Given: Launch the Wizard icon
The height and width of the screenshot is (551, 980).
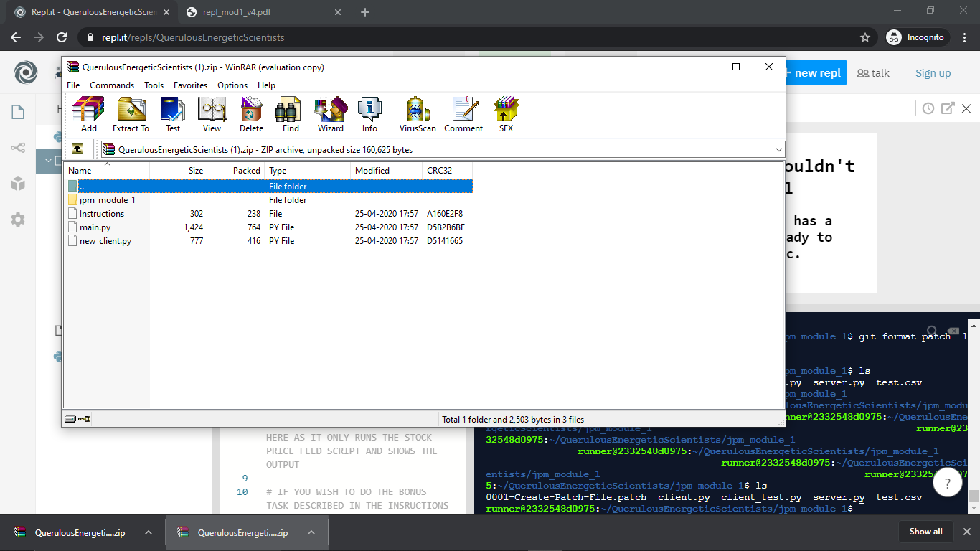Looking at the screenshot, I should 329,113.
